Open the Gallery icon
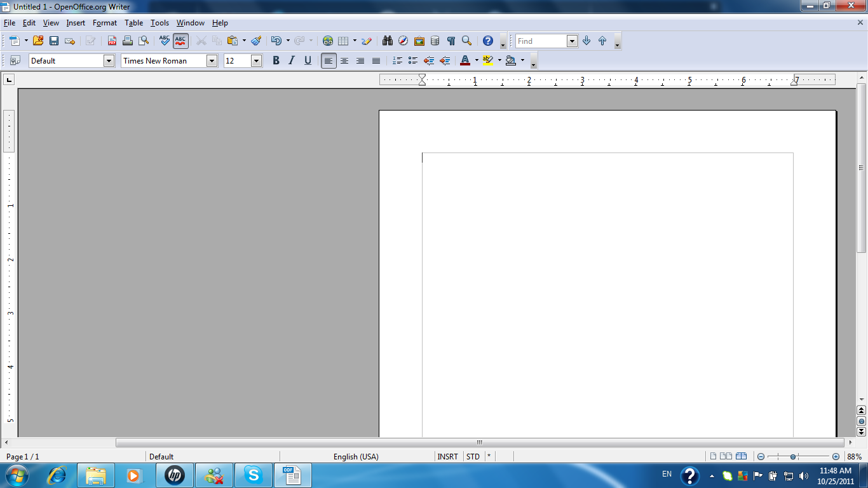Image resolution: width=868 pixels, height=488 pixels. click(419, 41)
